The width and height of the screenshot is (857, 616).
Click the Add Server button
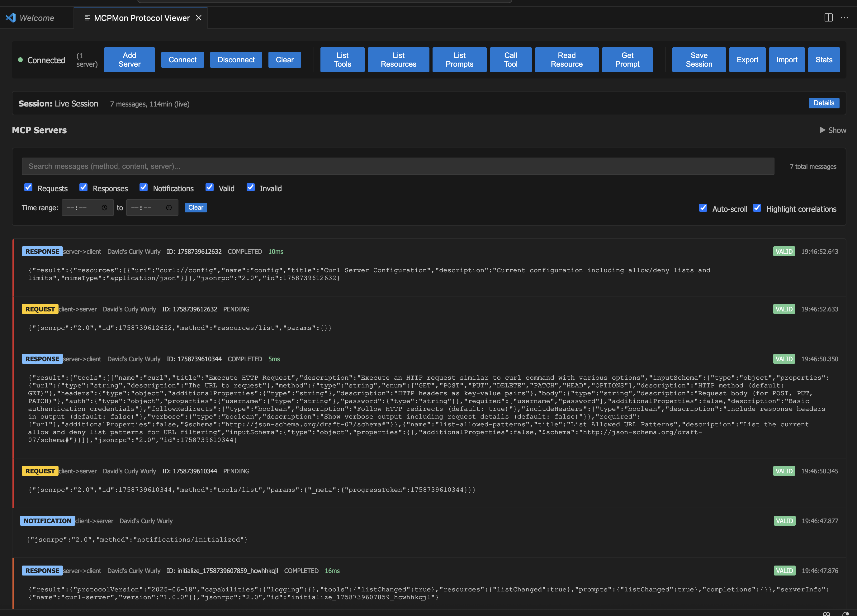point(129,60)
